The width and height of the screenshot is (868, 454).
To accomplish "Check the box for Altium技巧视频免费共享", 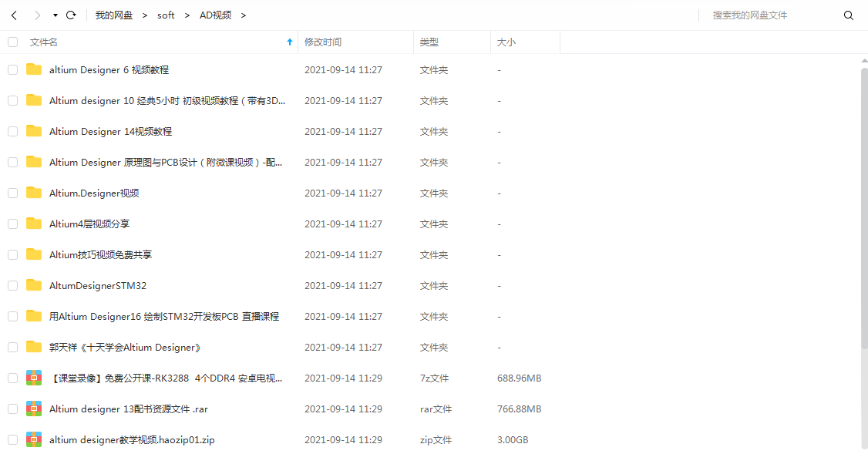I will [x=13, y=254].
